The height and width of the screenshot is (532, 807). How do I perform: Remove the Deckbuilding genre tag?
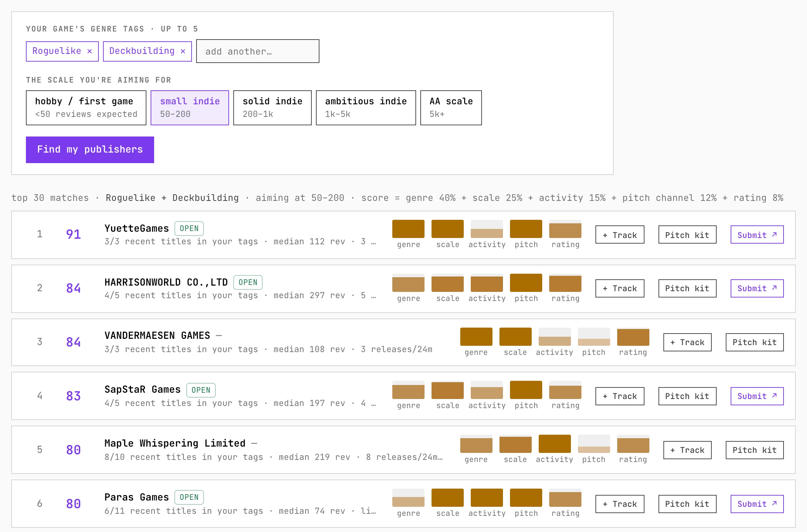click(x=183, y=51)
